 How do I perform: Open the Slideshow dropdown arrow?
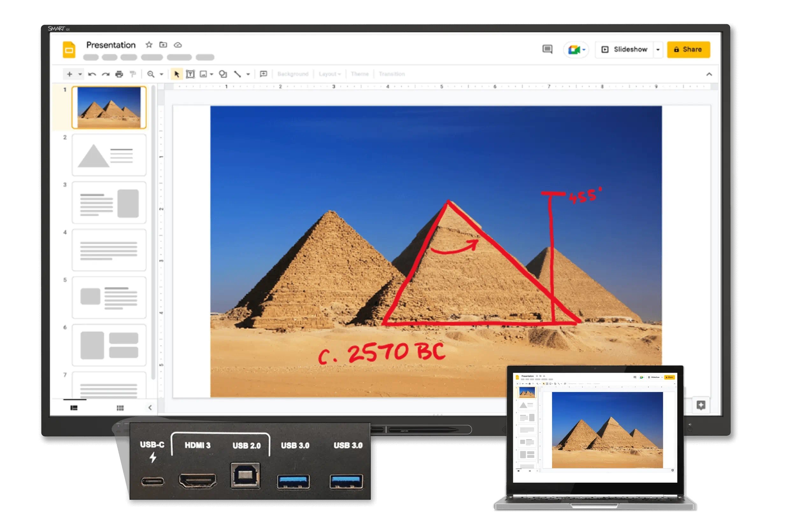click(x=657, y=50)
